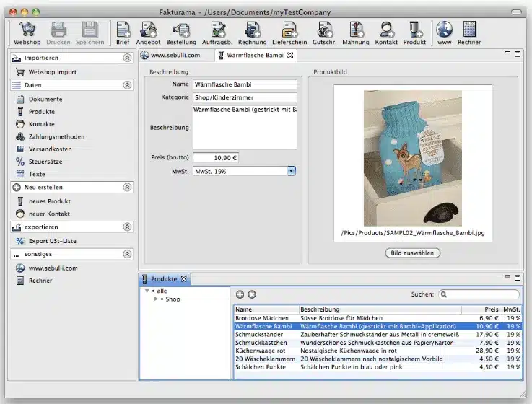532x404 pixels.
Task: Click the Rechnung toolbar icon
Action: 252,33
